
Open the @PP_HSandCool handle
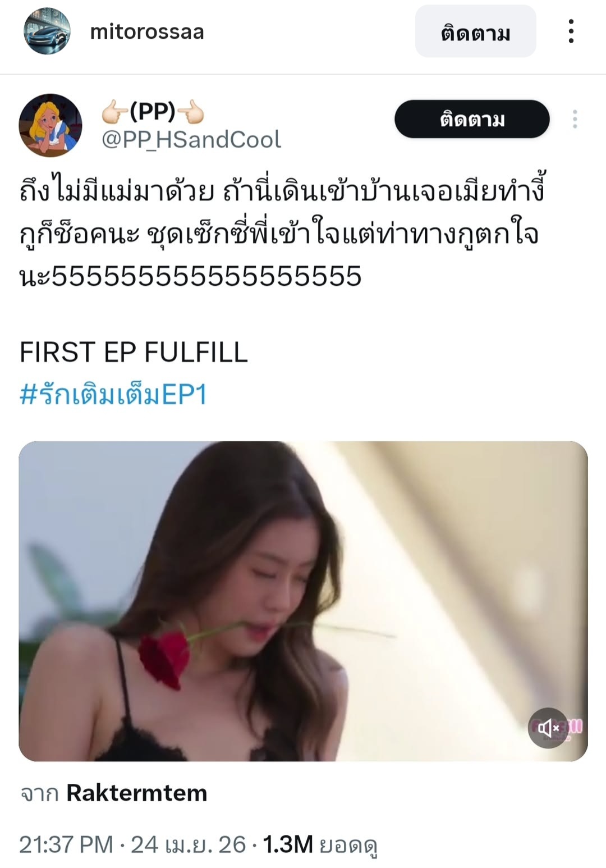tap(191, 140)
